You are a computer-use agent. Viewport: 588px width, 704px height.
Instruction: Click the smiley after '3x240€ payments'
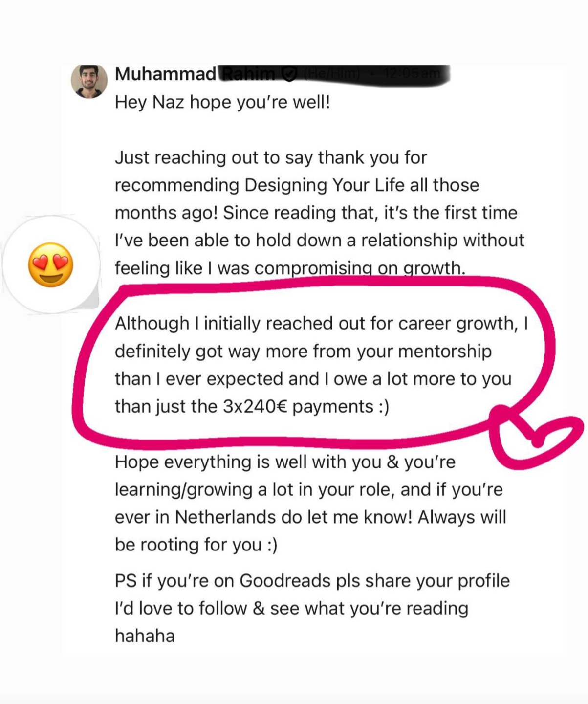coord(384,407)
